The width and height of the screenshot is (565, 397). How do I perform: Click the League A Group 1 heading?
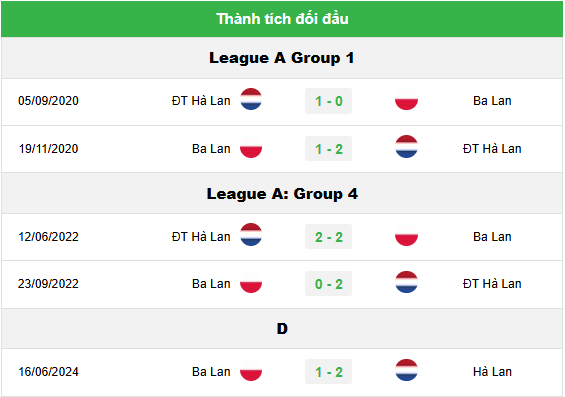(282, 58)
